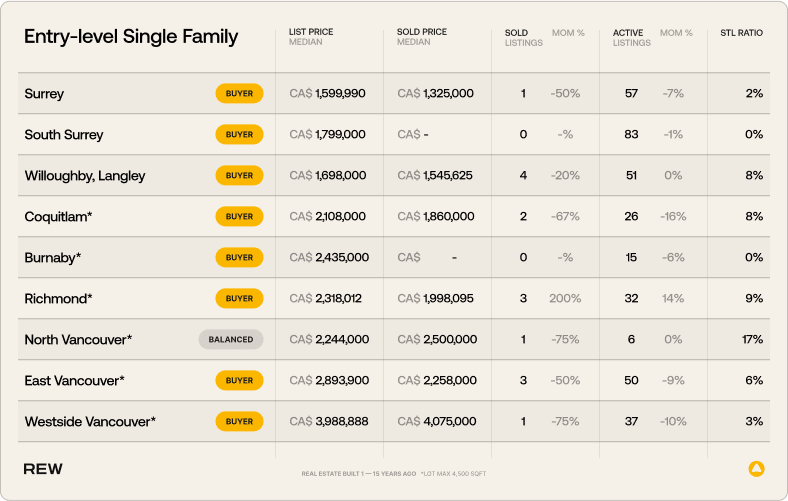Screen dimensions: 788x501
Task: Click the 3% STL ratio for Westside Vancouver
Action: (754, 421)
